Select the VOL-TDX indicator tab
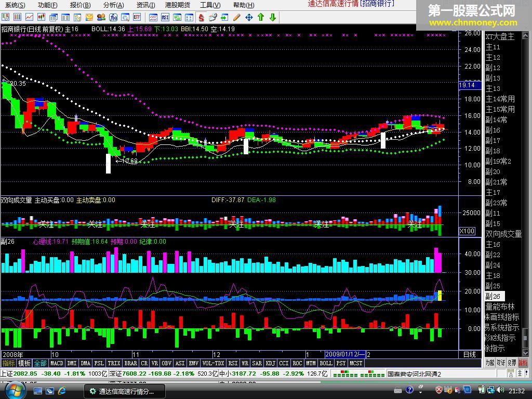Screen dimensions: 532x399 click(x=213, y=363)
